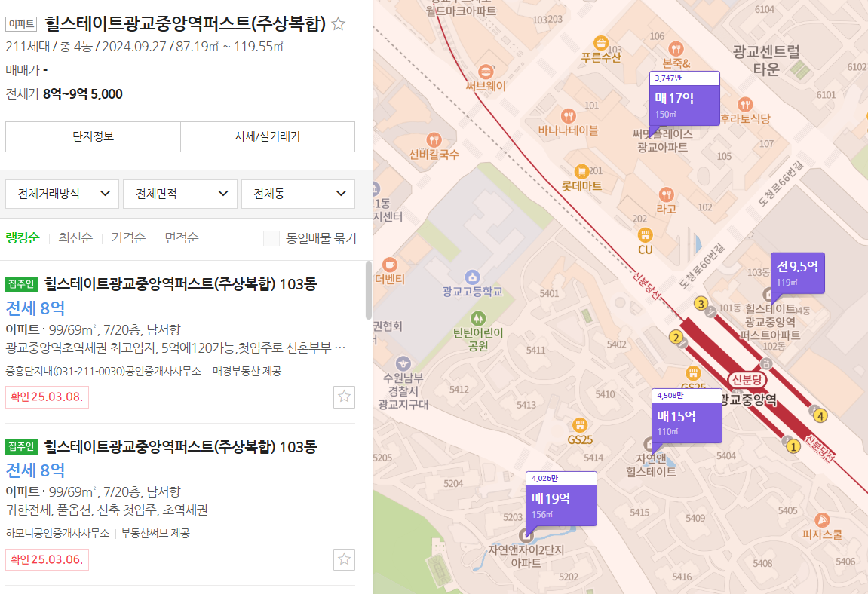868x594 pixels.
Task: Click 하모니공인중개사사무소 agency name
Action: click(57, 533)
